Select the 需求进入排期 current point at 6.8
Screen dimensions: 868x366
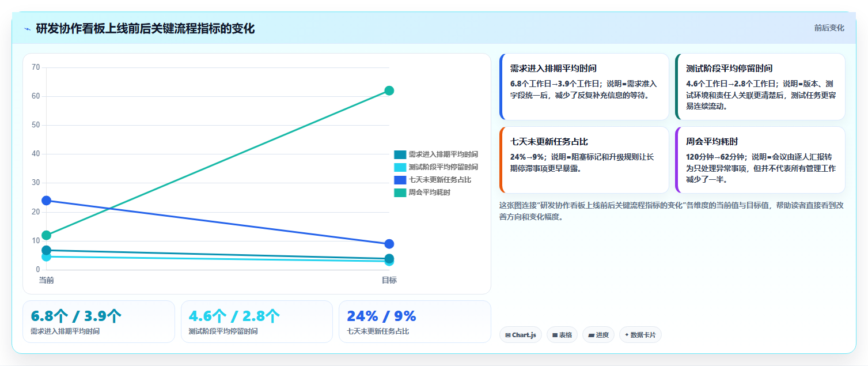tap(46, 250)
